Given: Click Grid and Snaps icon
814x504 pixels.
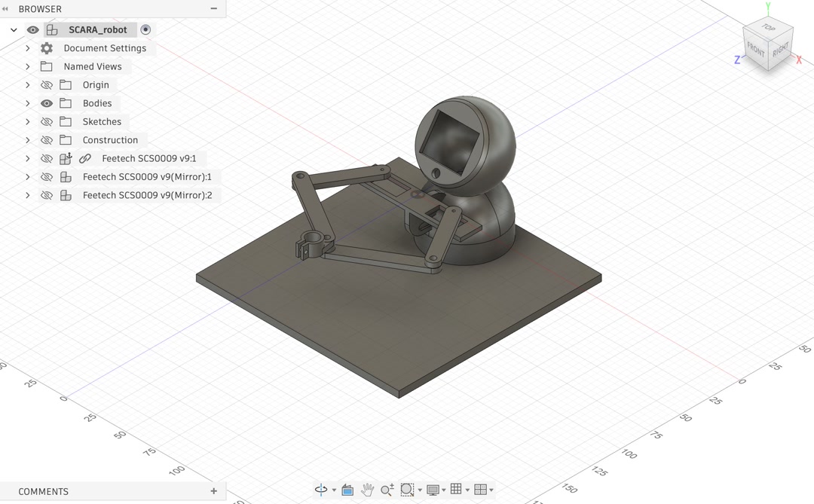Looking at the screenshot, I should coord(456,489).
